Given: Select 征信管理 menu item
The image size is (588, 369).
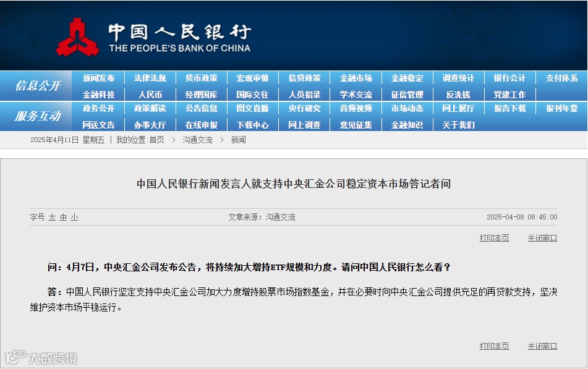Looking at the screenshot, I should 407,95.
